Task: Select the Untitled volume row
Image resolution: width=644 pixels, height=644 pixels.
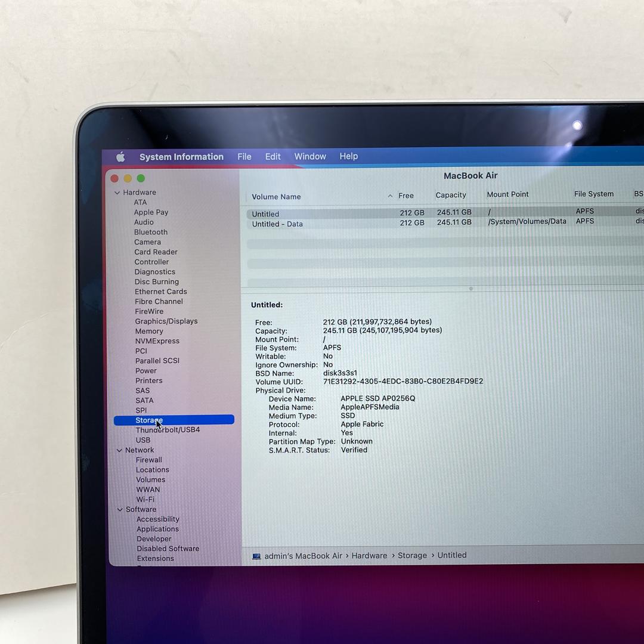Action: point(445,213)
